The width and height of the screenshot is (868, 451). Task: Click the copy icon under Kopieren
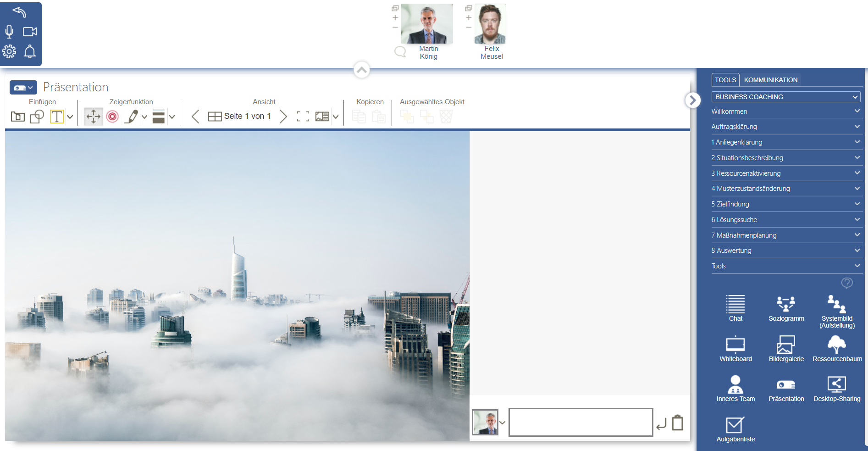point(359,117)
